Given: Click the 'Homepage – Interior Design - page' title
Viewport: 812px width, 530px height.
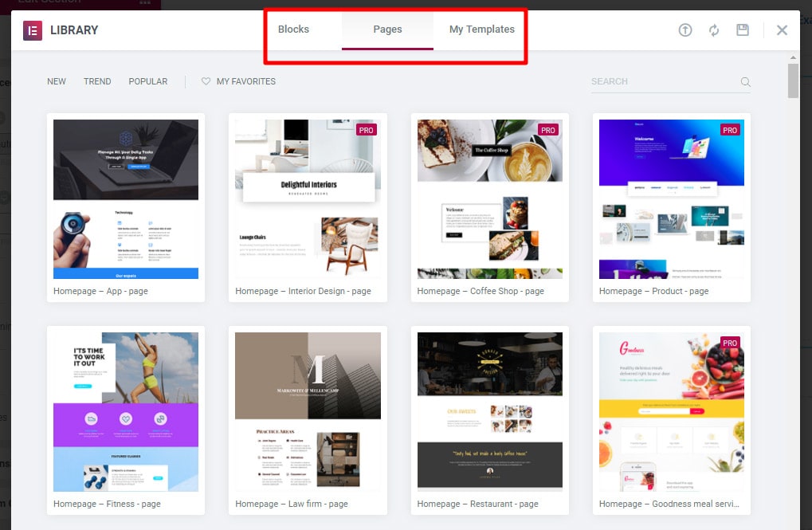Looking at the screenshot, I should [303, 291].
